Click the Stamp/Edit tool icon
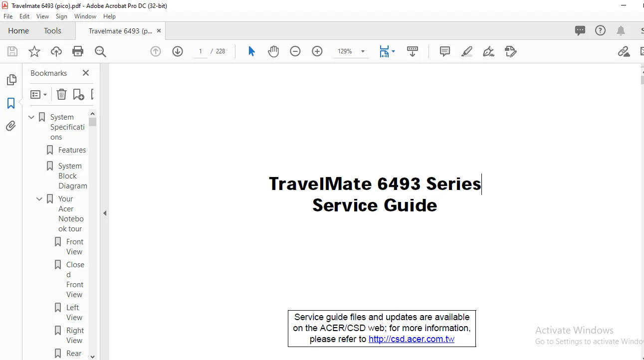644x360 pixels. (x=510, y=51)
